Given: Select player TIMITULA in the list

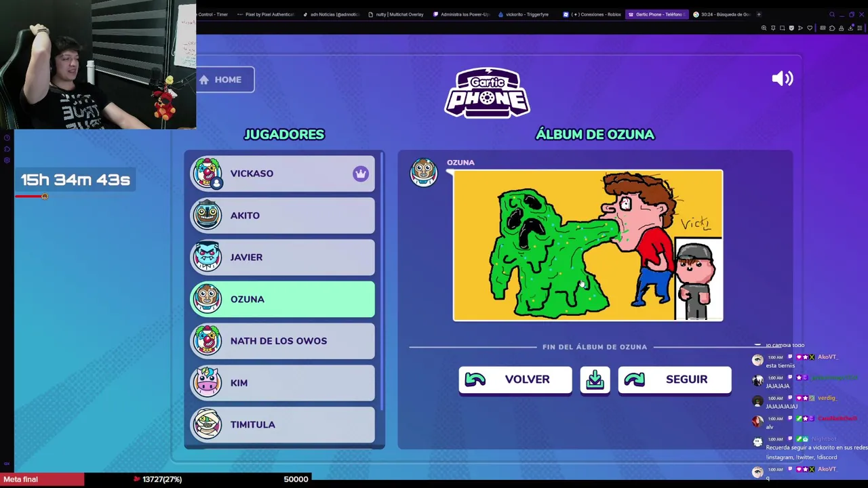Looking at the screenshot, I should (282, 425).
